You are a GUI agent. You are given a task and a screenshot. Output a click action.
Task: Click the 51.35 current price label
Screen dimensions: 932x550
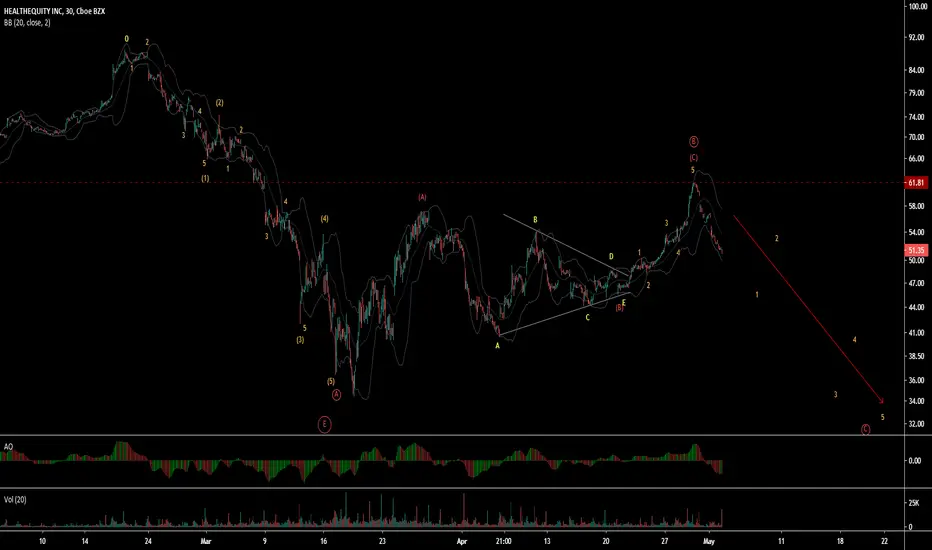[916, 250]
